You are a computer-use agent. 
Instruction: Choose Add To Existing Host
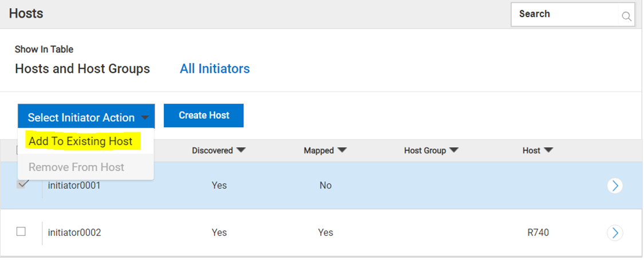pyautogui.click(x=81, y=141)
